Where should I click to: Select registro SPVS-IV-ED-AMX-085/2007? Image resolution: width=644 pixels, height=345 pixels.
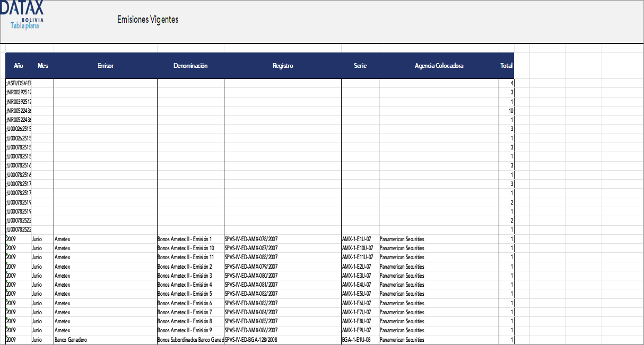[x=283, y=321]
